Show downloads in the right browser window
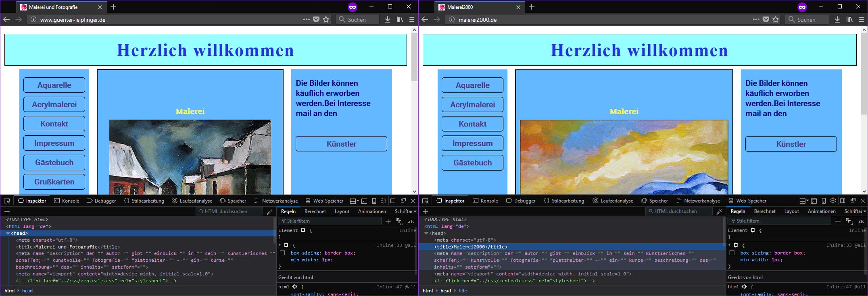This screenshot has height=296, width=868. pyautogui.click(x=837, y=19)
